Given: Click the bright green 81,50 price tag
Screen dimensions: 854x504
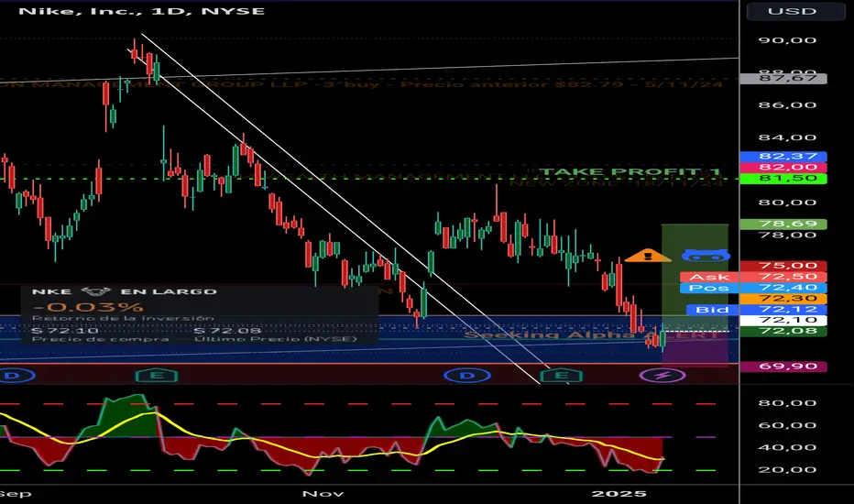Looking at the screenshot, I should click(783, 178).
